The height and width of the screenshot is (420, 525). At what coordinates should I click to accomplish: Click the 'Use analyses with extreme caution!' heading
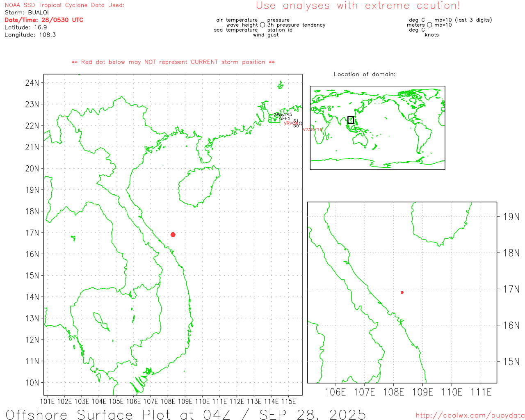pos(358,6)
